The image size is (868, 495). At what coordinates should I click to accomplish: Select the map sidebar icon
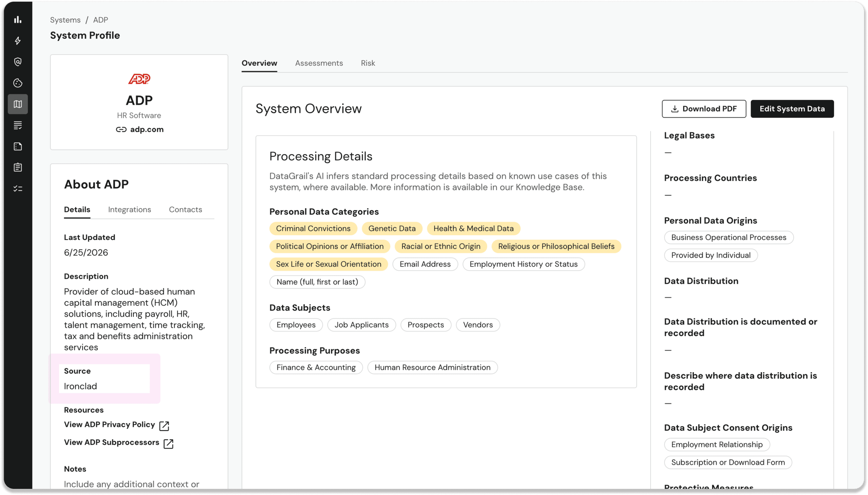coord(18,104)
